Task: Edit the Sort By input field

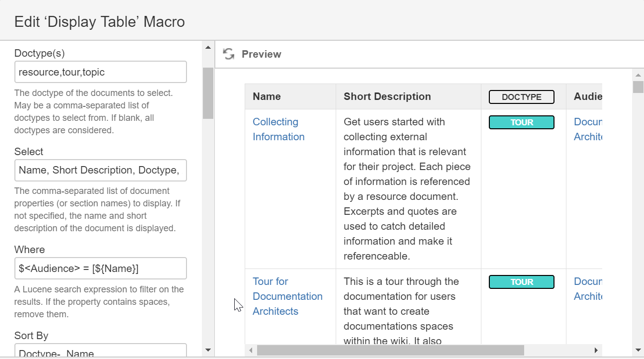Action: click(x=100, y=351)
